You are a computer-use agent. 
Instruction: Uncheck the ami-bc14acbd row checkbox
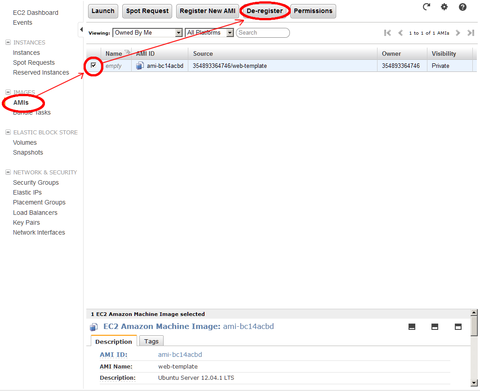point(93,65)
